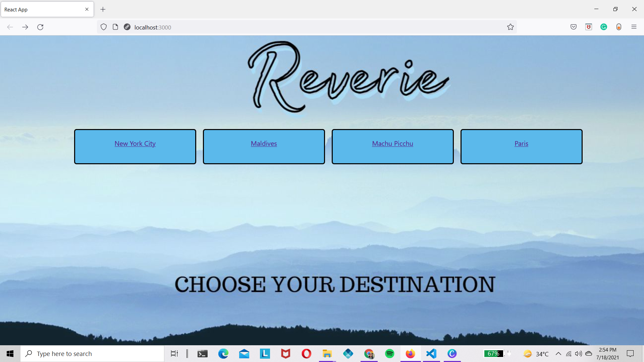Go forward with the arrow button
The height and width of the screenshot is (362, 644).
click(25, 27)
